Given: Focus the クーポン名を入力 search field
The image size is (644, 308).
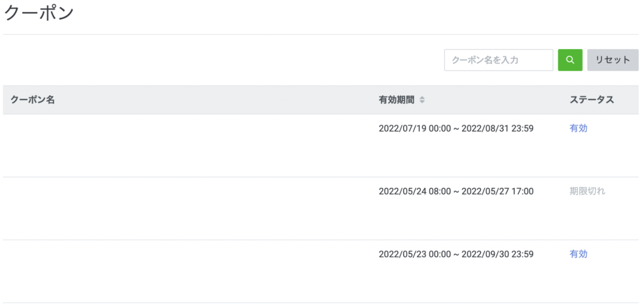Looking at the screenshot, I should point(499,60).
